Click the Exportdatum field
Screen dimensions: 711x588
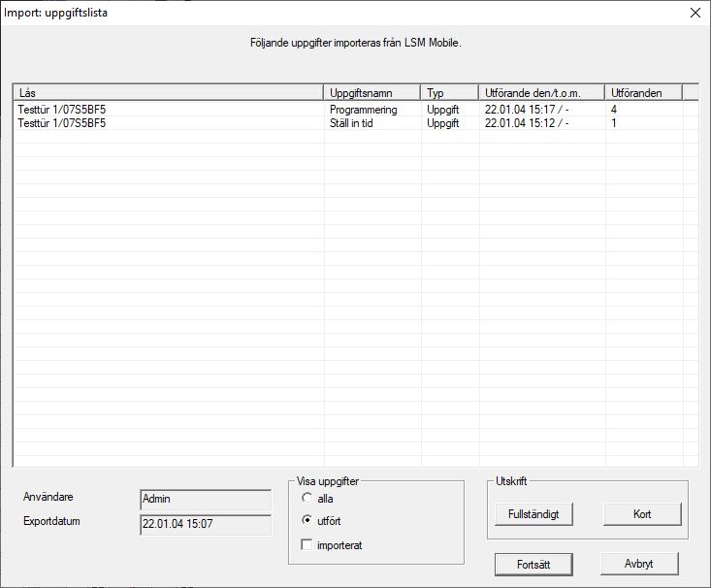coord(205,524)
